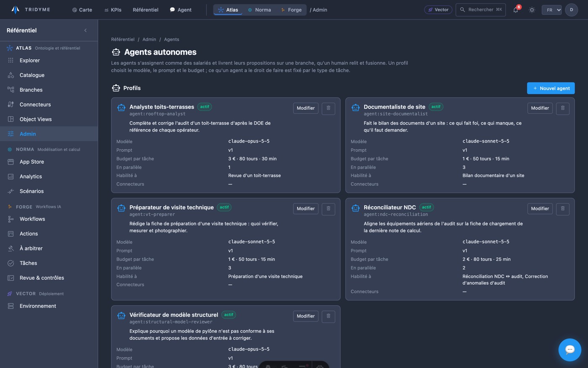Click the Référentiel breadcrumb link
Viewport: 588px width, 368px height.
pos(123,40)
